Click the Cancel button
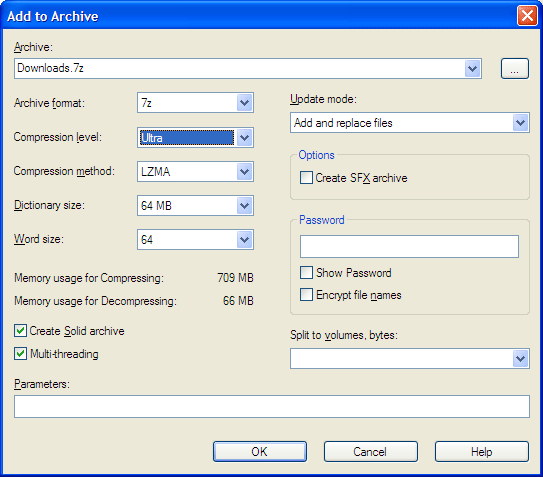 coord(371,451)
